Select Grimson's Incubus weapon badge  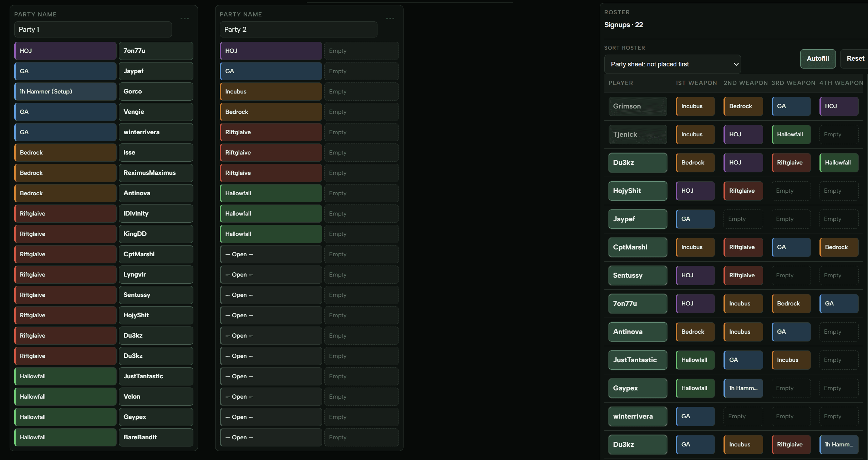[694, 106]
